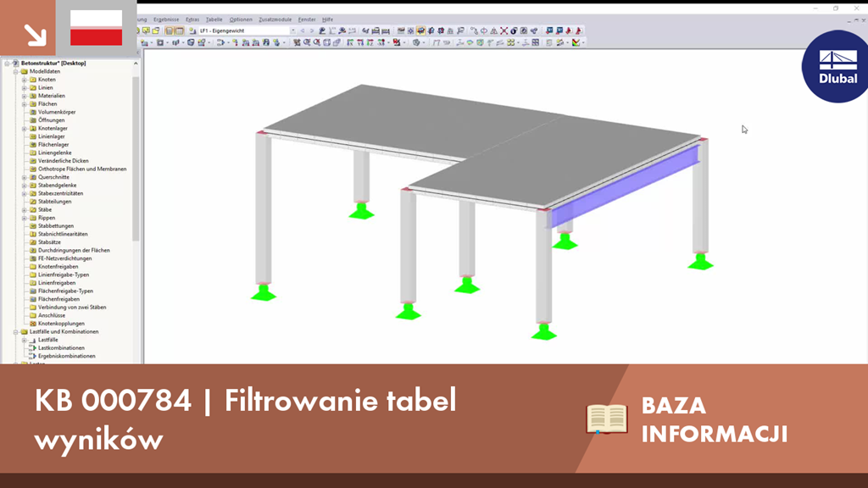Click the Knoten folder icon
Screen dimensions: 868x488
[x=33, y=80]
